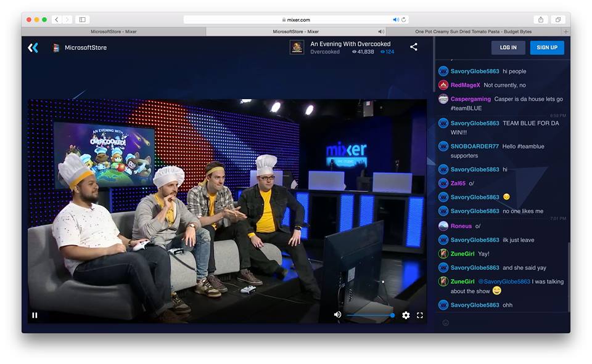Click 'An Evening With Overcooked' stream title

pyautogui.click(x=350, y=44)
